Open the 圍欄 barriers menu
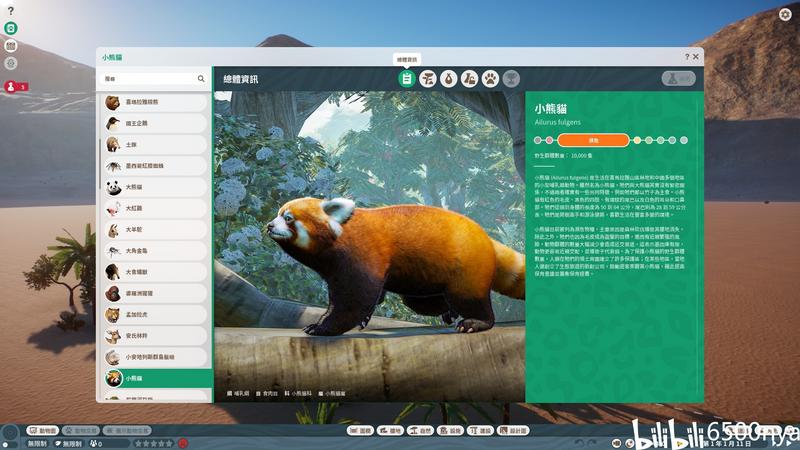800x450 pixels. [x=360, y=431]
